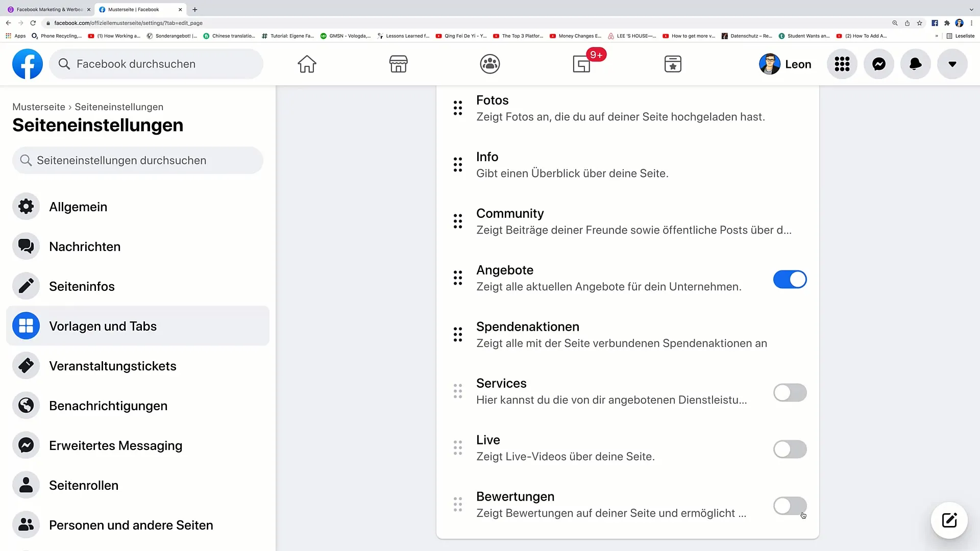Click the Veranstaltungstickets ticket icon

(x=26, y=366)
